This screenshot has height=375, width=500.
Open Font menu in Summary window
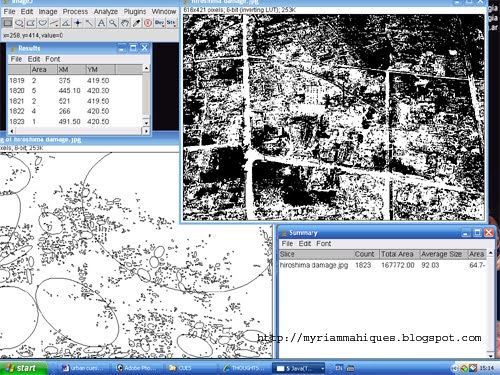pos(323,244)
